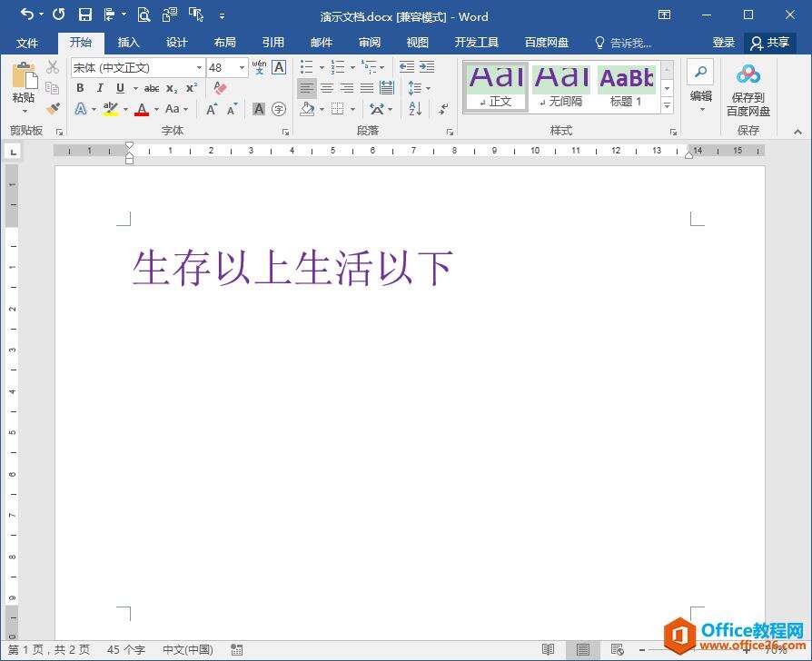Open the Print Preview icon in the quick access toolbar
Screen dimensions: 812x661
pos(144,15)
